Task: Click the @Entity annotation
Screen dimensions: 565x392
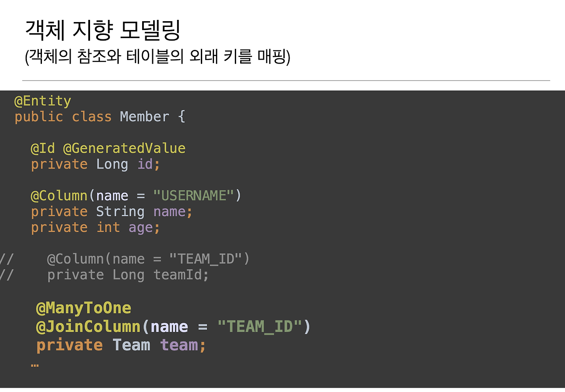Action: click(42, 101)
